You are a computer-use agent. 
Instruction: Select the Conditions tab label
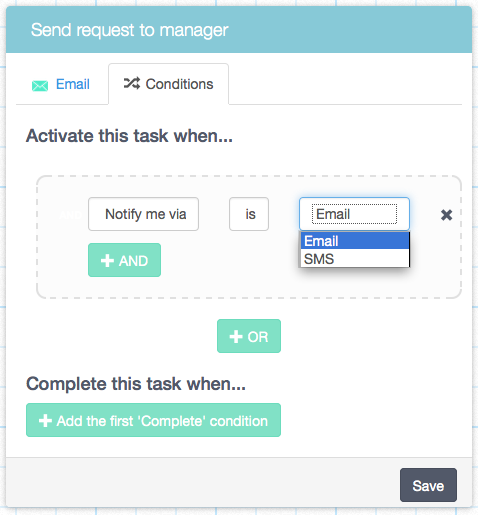point(179,84)
